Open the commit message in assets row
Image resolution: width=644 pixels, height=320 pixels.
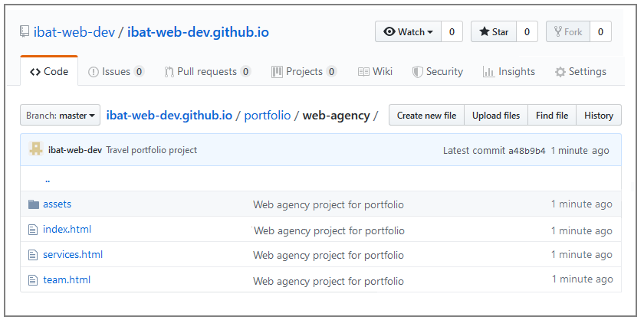click(x=328, y=204)
